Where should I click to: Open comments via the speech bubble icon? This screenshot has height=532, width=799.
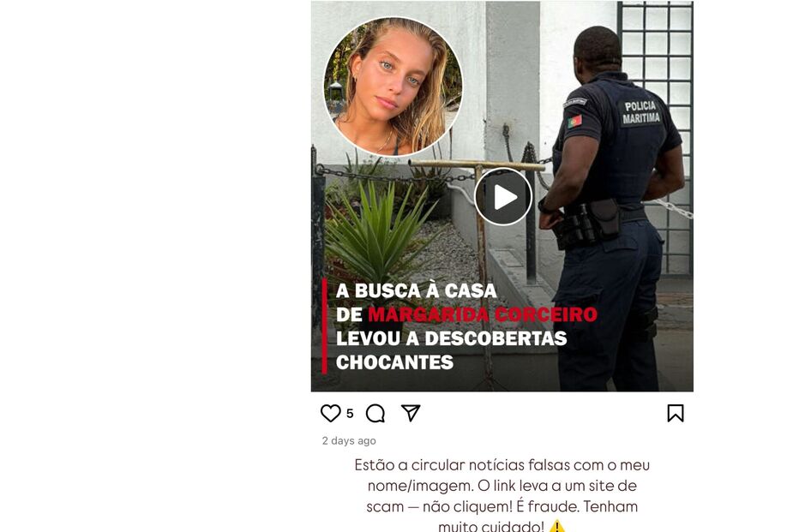(375, 414)
